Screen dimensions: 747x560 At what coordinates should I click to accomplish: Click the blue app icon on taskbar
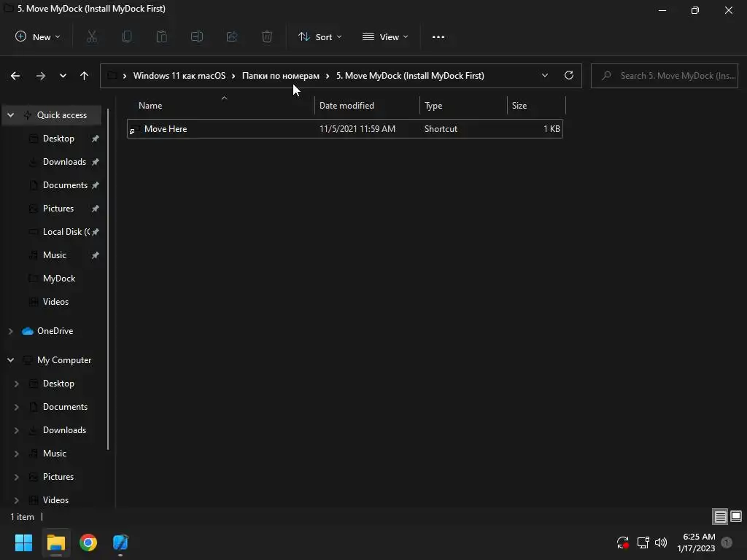click(120, 542)
